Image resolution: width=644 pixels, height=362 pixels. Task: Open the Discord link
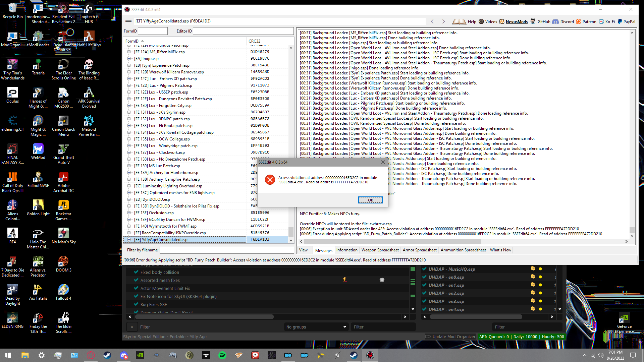click(563, 22)
